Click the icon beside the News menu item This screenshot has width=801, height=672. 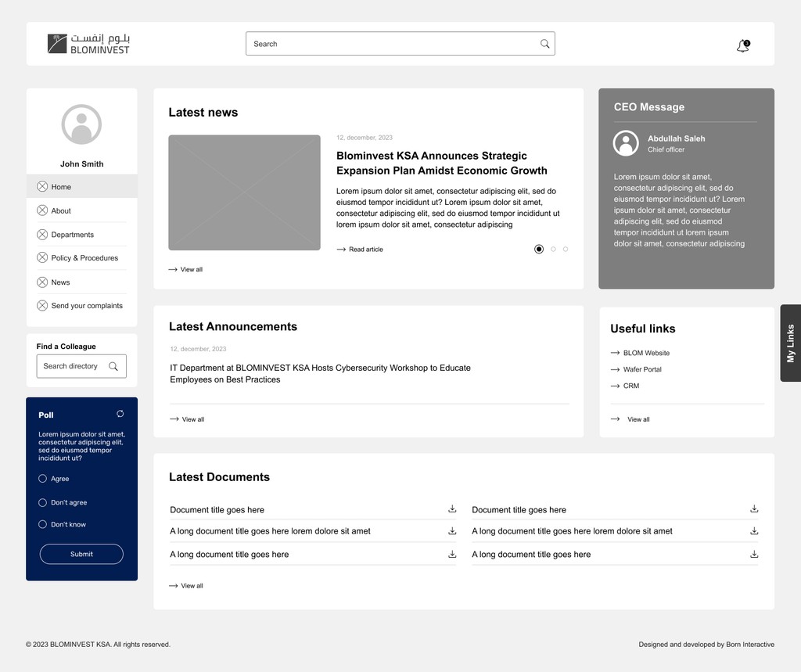[42, 282]
